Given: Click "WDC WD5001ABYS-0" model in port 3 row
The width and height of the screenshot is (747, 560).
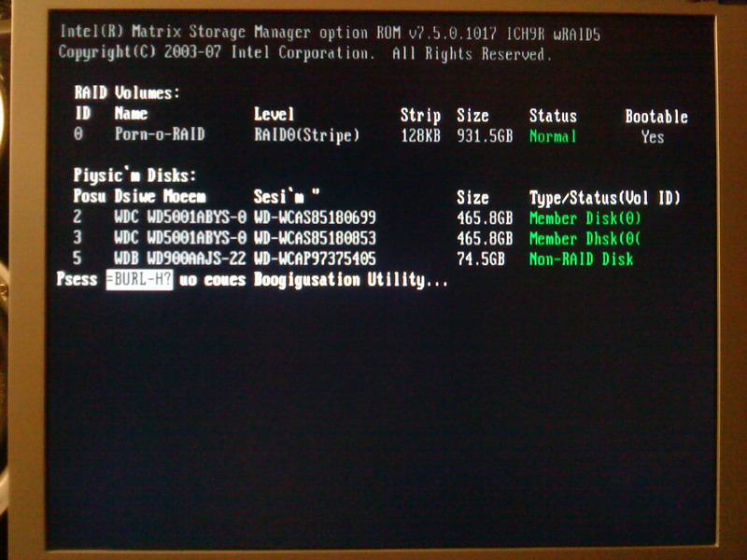Looking at the screenshot, I should tap(180, 238).
